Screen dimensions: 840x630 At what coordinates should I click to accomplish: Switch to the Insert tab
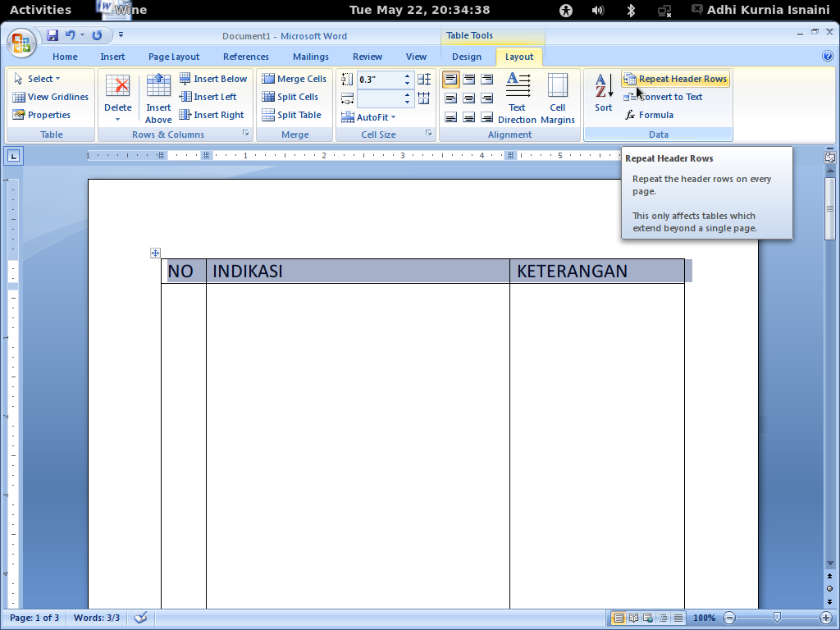click(112, 57)
